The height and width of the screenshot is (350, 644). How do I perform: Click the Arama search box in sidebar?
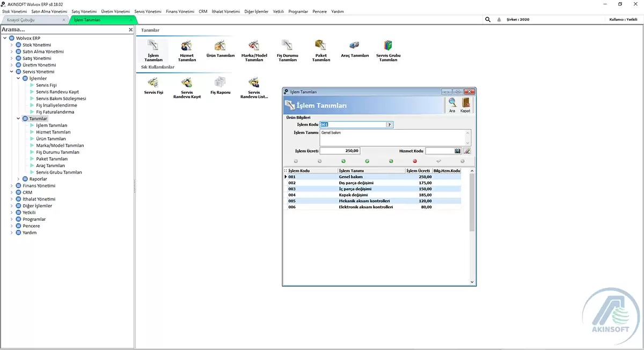(x=63, y=30)
